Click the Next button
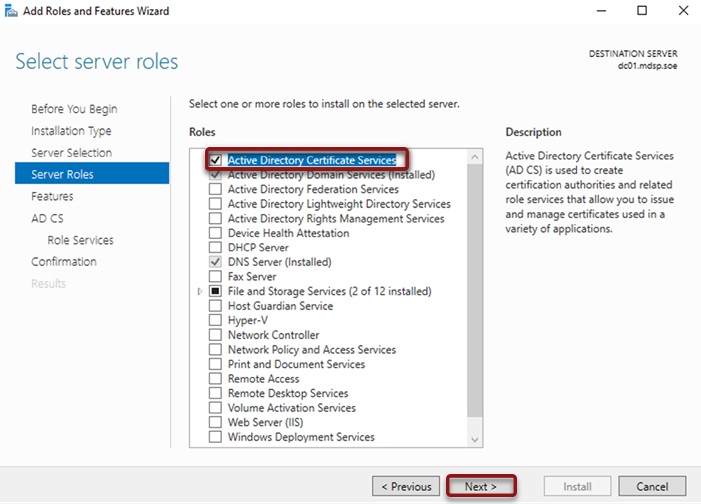 (x=481, y=486)
